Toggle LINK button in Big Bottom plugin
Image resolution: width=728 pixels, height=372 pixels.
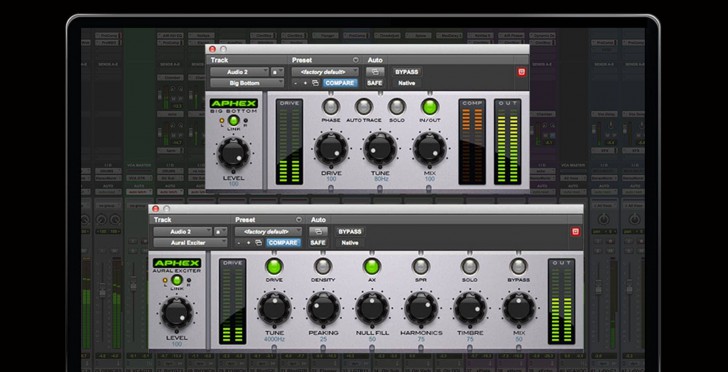coord(234,120)
